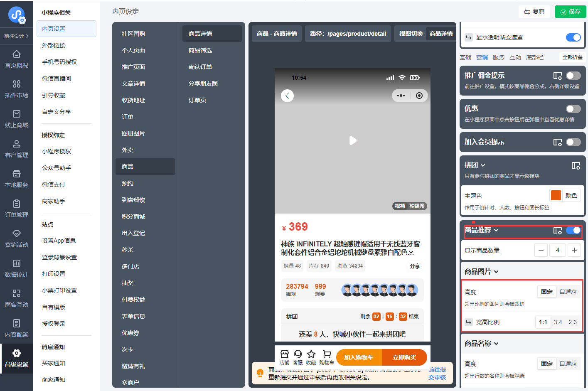Collapse the 商品图片 section
The width and height of the screenshot is (588, 391).
tap(496, 272)
